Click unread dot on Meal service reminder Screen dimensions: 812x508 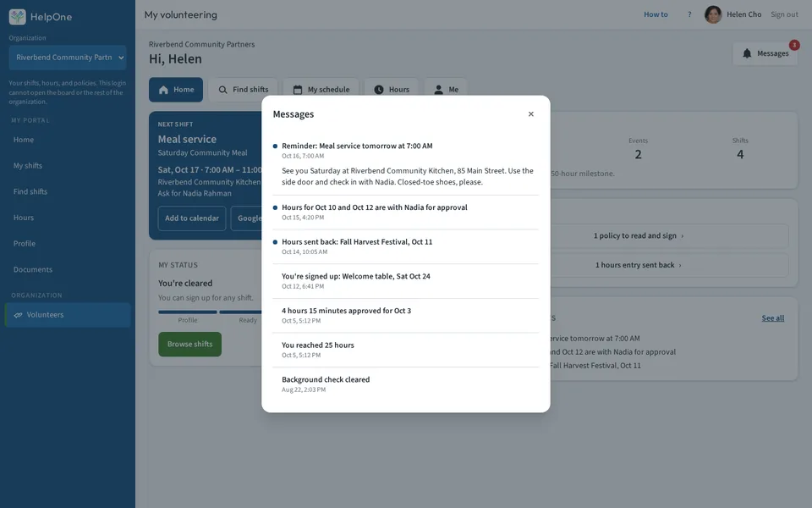coord(275,146)
